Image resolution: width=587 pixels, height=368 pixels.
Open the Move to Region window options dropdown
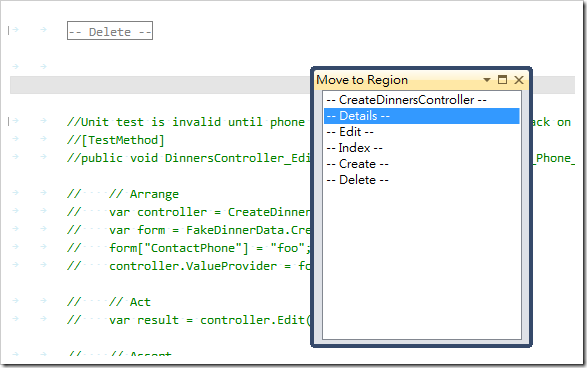click(487, 80)
